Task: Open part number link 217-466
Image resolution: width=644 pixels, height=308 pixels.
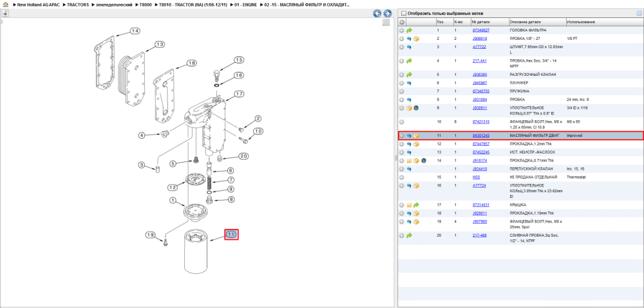Action: pyautogui.click(x=479, y=235)
